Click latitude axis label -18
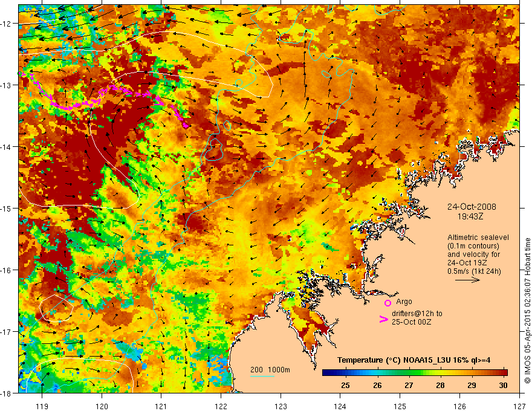This screenshot has height=411, width=532. click(x=6, y=393)
